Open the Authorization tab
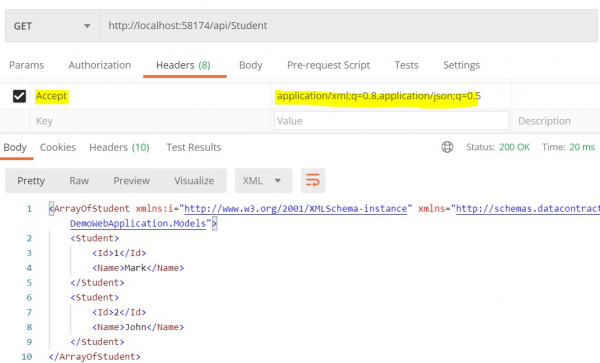This screenshot has width=600, height=363. pos(99,65)
